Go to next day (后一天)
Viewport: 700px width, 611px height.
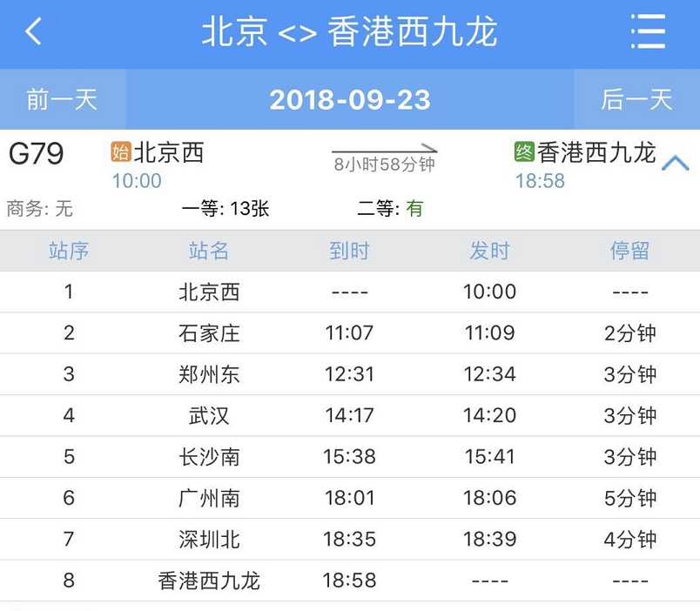[x=636, y=99]
